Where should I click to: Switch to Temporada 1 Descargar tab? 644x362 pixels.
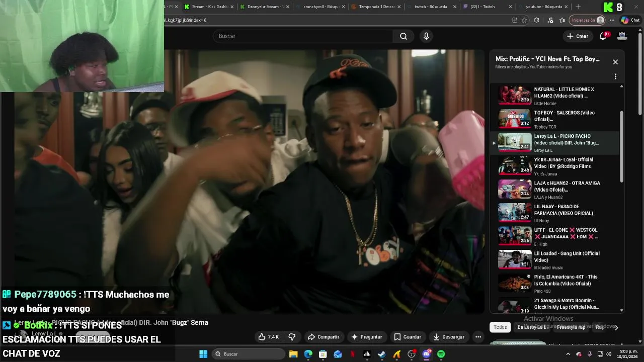pos(376,7)
